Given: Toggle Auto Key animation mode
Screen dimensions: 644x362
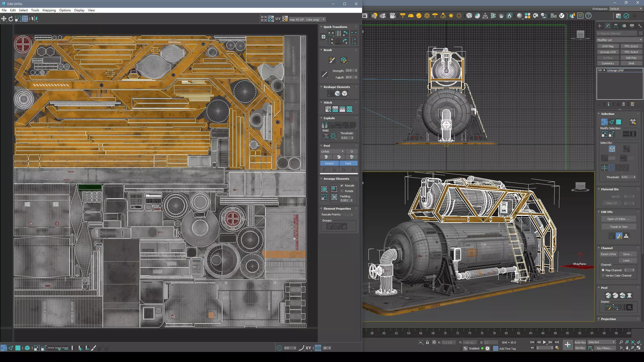Looking at the screenshot, I should pyautogui.click(x=580, y=342).
